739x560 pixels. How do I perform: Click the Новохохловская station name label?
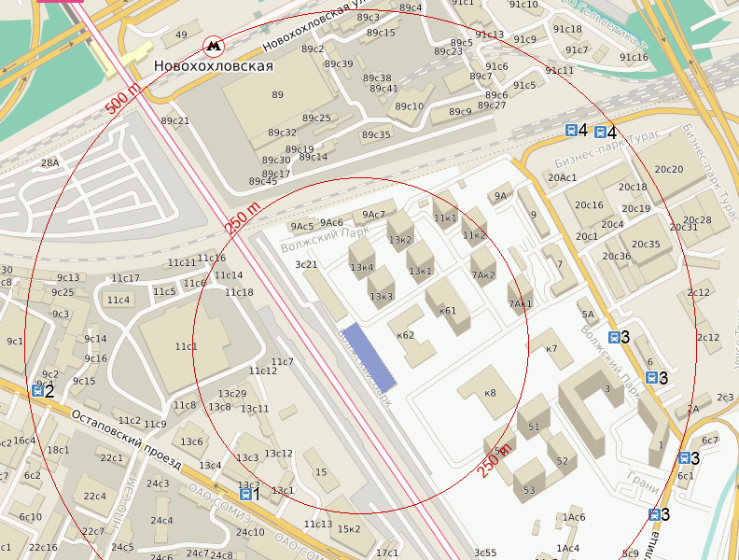click(x=214, y=65)
